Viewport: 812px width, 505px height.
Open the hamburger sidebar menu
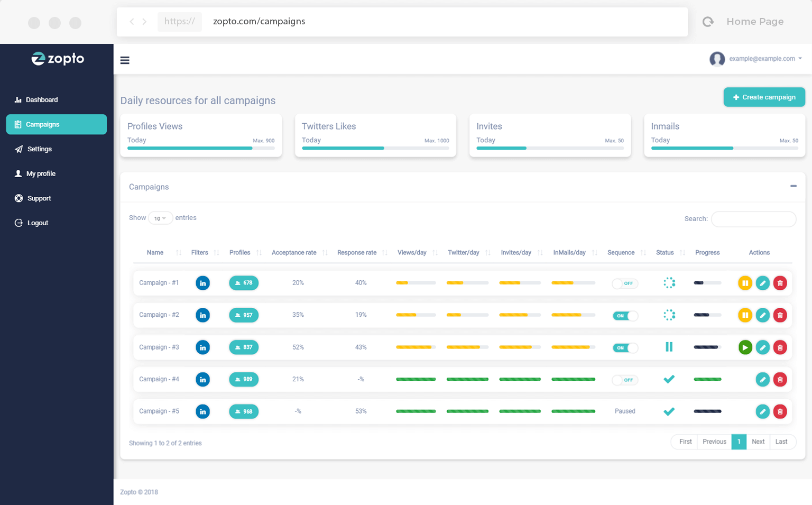pyautogui.click(x=125, y=60)
